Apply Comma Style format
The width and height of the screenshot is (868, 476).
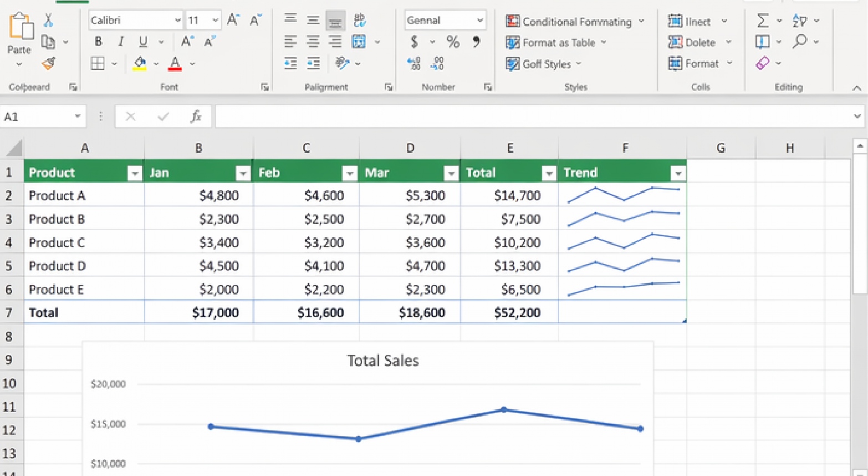476,42
